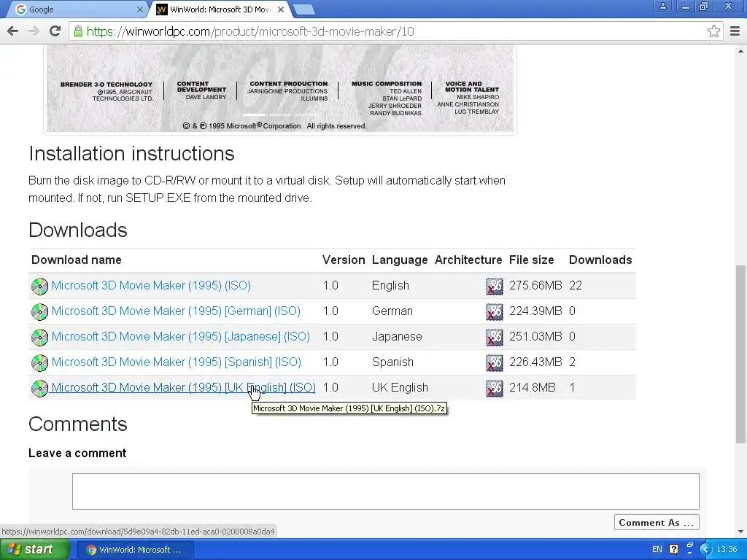Viewport: 747px width, 560px height.
Task: Click the 13:36 clock
Action: (727, 550)
